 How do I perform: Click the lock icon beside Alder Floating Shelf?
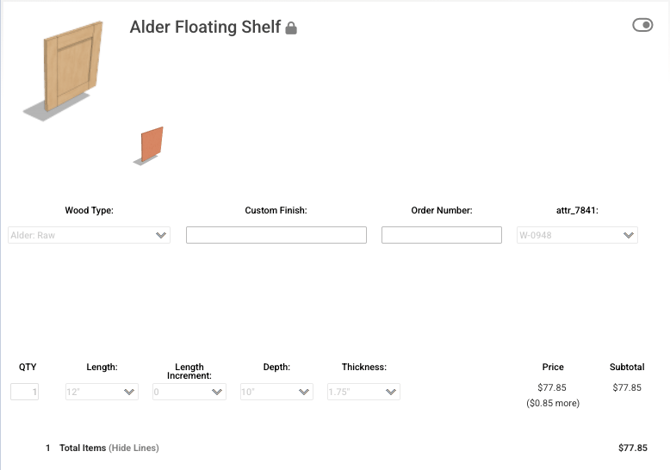tap(291, 28)
